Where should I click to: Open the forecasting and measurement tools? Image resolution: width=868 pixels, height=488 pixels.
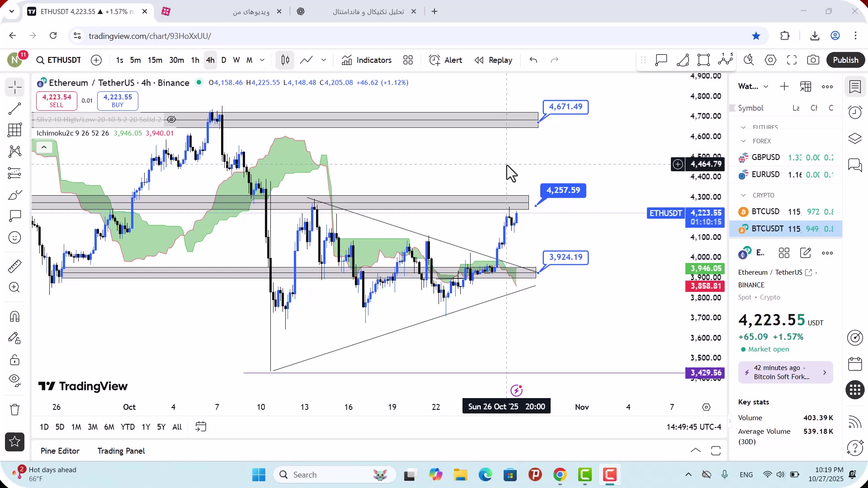point(14,173)
